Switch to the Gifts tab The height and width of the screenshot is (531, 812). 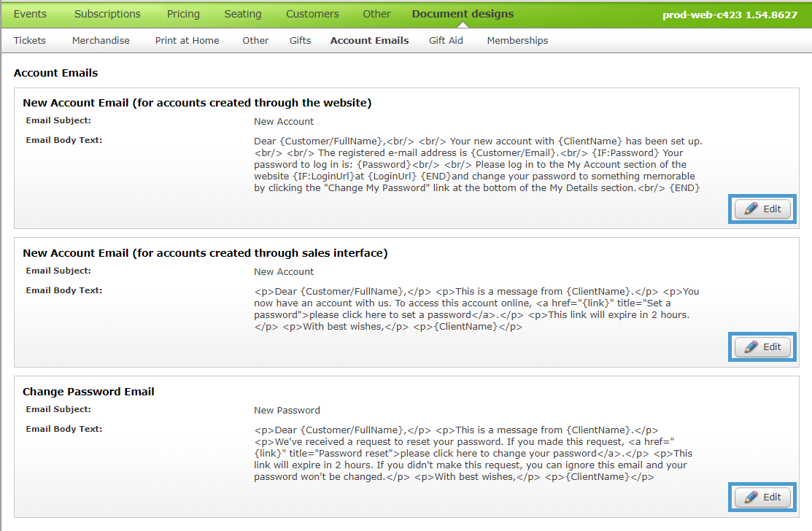point(301,40)
